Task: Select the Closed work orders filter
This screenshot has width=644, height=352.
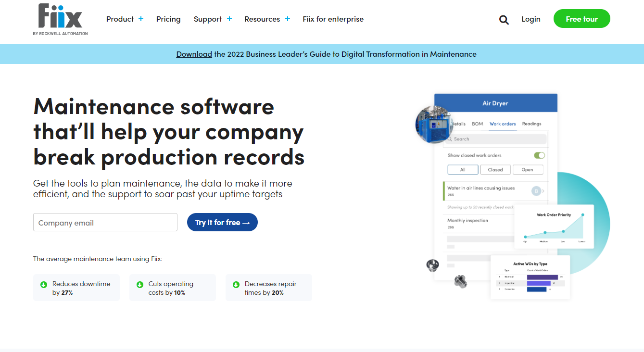Action: click(495, 169)
